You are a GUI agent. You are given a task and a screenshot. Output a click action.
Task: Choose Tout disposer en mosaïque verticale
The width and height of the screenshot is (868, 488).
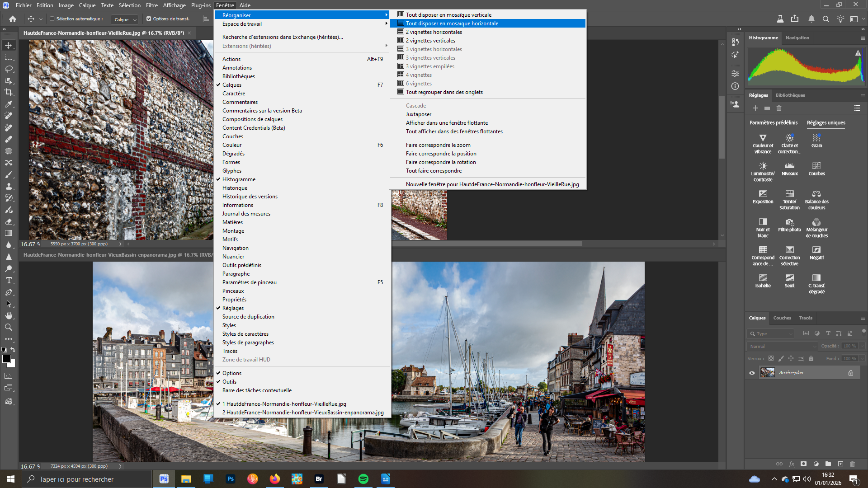[448, 15]
